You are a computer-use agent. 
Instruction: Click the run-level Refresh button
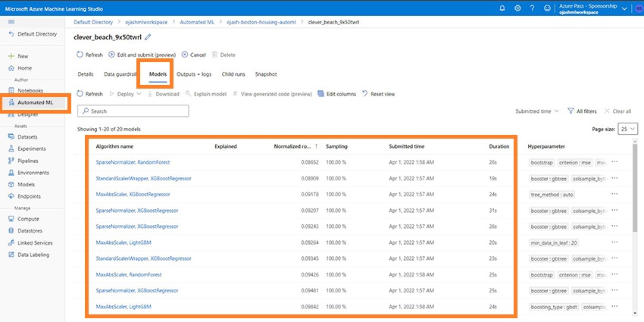click(89, 55)
